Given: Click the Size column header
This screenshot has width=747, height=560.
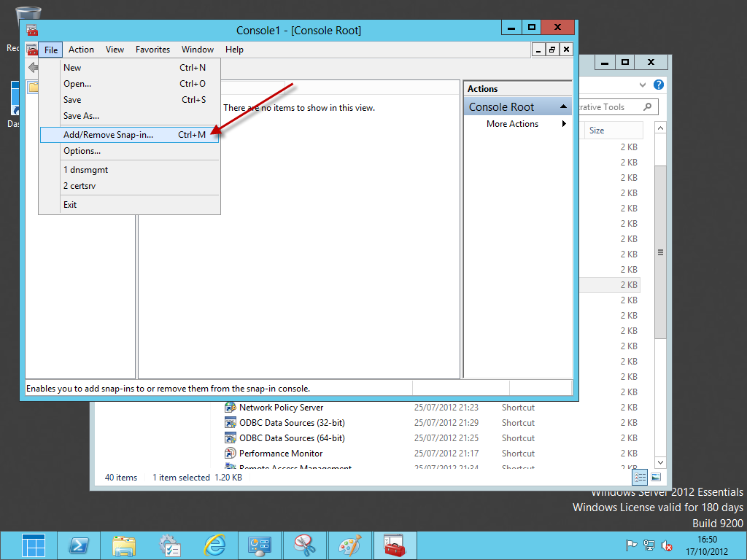Looking at the screenshot, I should click(613, 131).
